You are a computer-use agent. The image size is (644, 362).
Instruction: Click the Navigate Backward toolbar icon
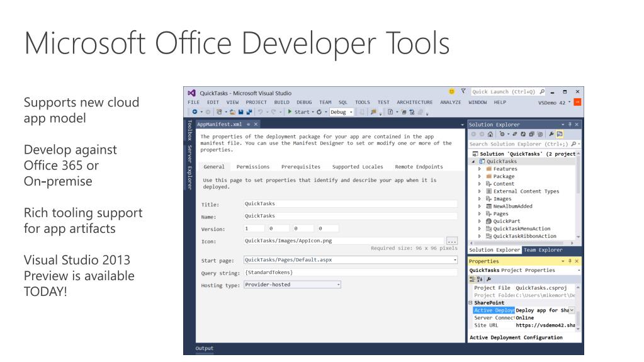pyautogui.click(x=195, y=112)
